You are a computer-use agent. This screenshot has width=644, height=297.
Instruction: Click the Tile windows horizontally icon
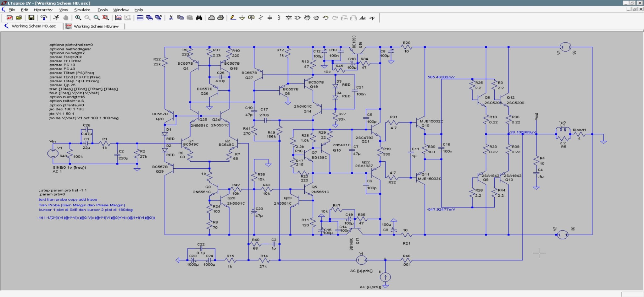coord(140,18)
